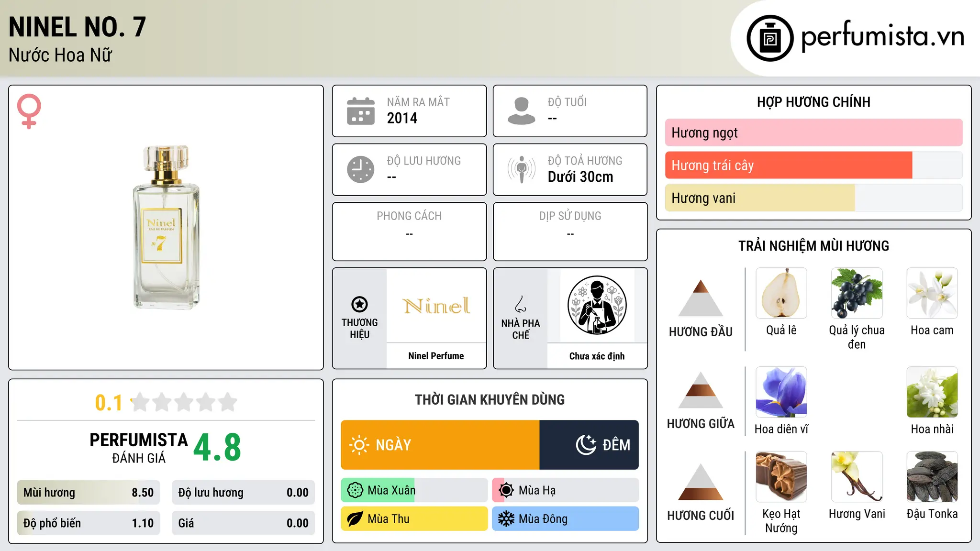980x551 pixels.
Task: Click the Ninel No. 7 bottle photo
Action: 166,227
